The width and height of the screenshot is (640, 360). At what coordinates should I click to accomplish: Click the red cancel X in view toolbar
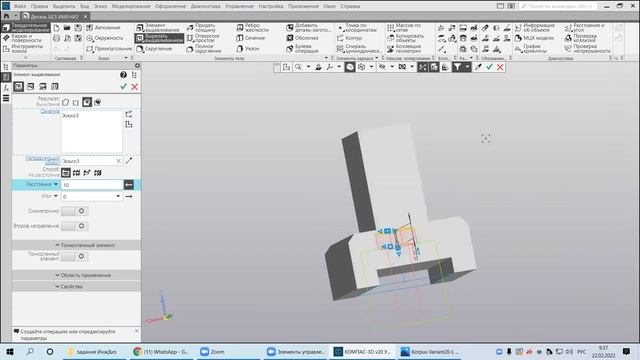coord(500,67)
